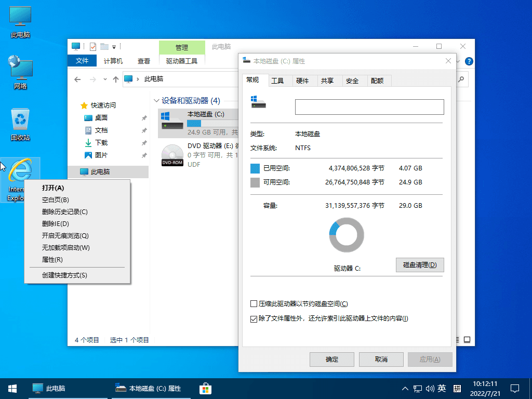The height and width of the screenshot is (399, 532).
Task: Open the notification center icon
Action: [515, 388]
